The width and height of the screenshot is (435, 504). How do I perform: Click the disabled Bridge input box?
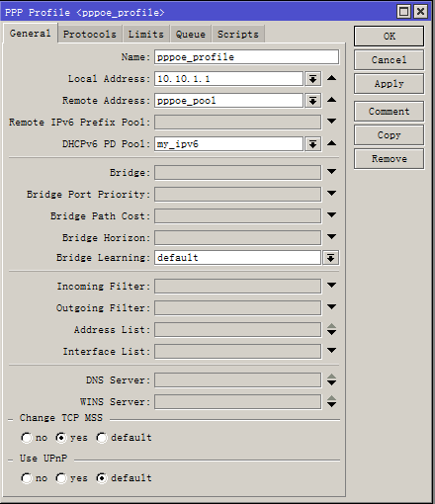pos(237,173)
